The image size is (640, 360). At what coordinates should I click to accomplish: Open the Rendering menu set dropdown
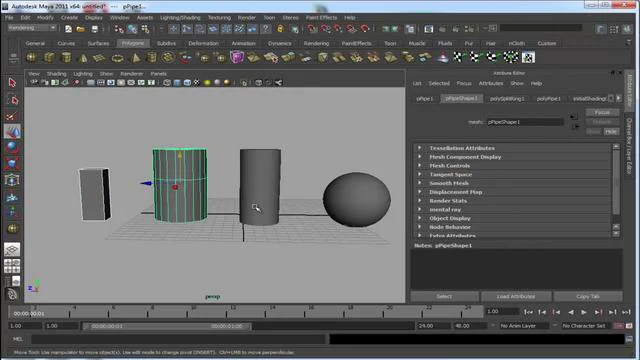click(x=32, y=28)
